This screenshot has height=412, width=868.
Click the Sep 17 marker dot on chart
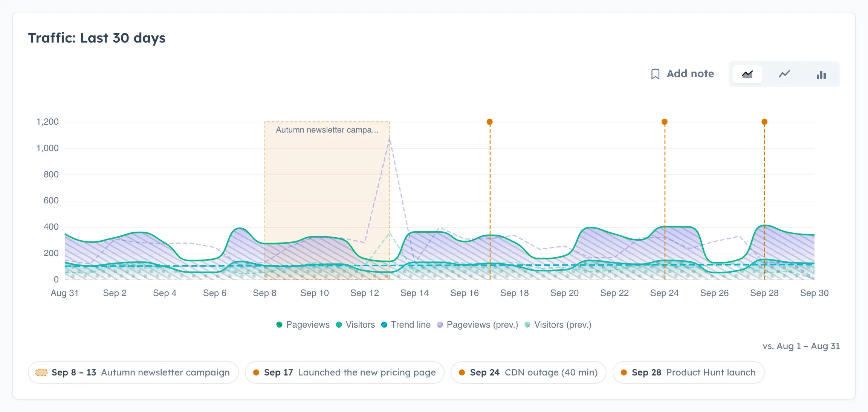click(490, 122)
